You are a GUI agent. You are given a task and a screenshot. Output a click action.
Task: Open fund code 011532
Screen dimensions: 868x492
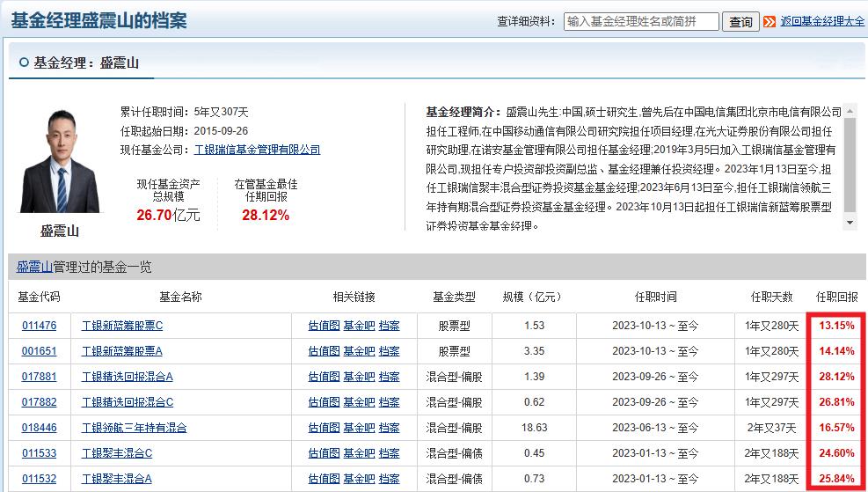pos(40,479)
